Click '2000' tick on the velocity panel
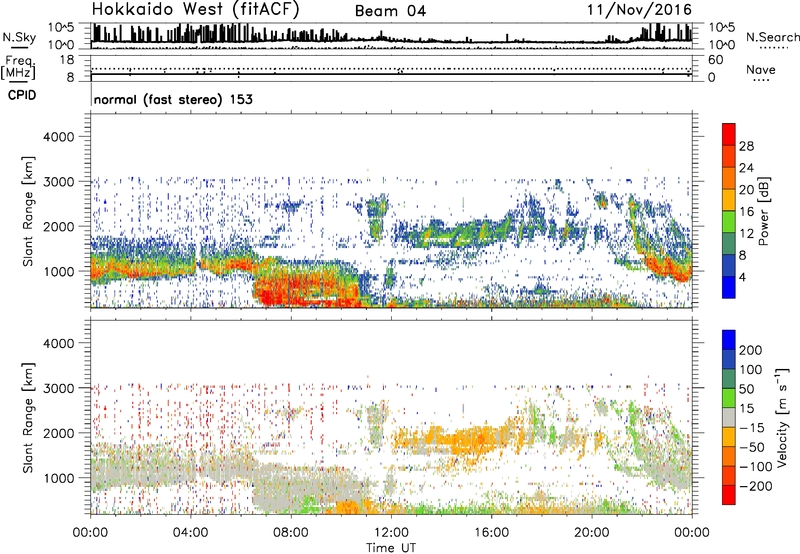Screen dimensions: 800x554 click(58, 433)
